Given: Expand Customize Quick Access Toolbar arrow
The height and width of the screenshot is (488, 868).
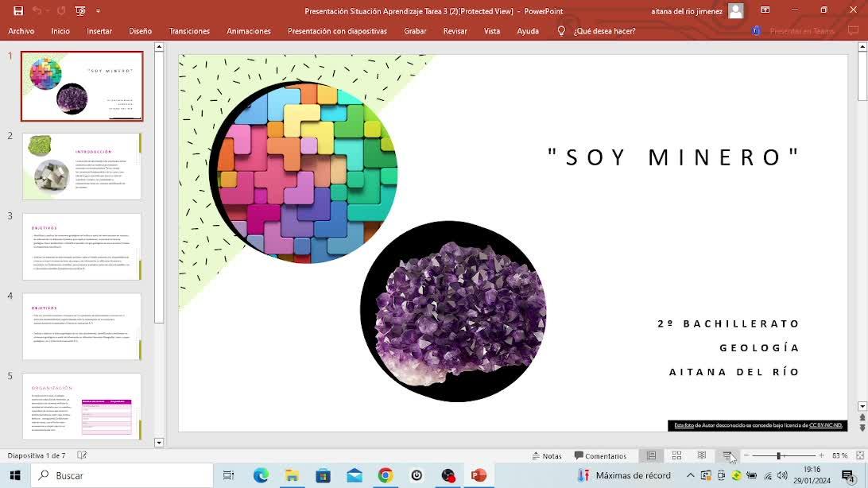Looking at the screenshot, I should (98, 10).
